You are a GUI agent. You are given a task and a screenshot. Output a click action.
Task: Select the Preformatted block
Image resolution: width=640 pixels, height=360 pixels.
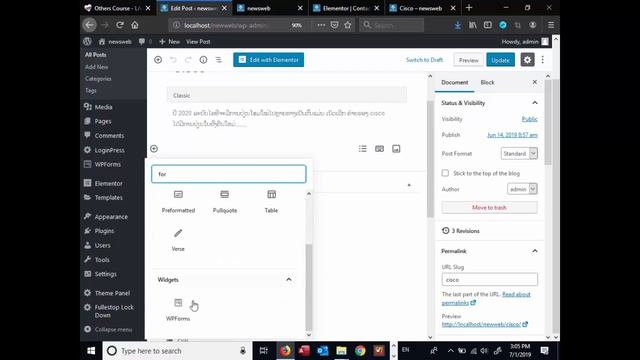[x=178, y=202]
